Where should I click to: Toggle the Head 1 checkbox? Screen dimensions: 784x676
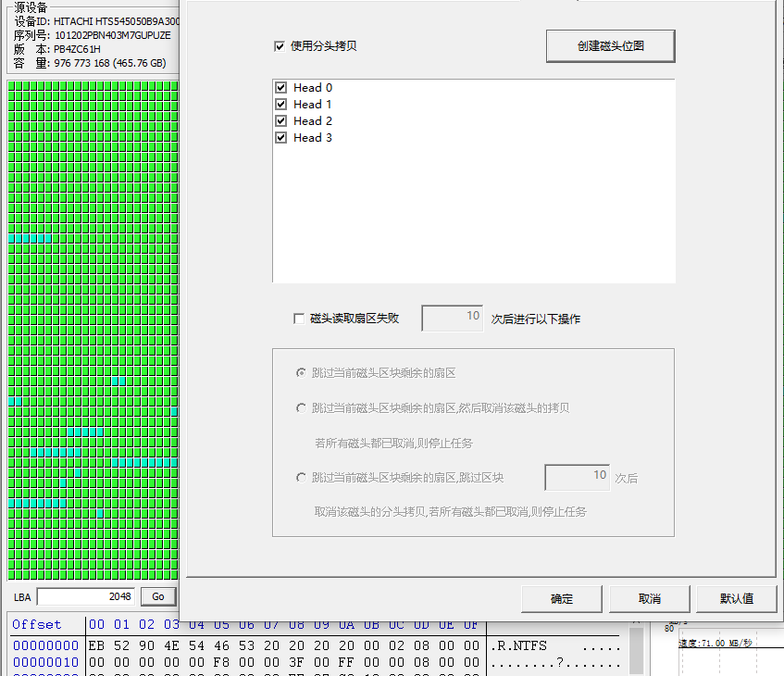[x=281, y=104]
